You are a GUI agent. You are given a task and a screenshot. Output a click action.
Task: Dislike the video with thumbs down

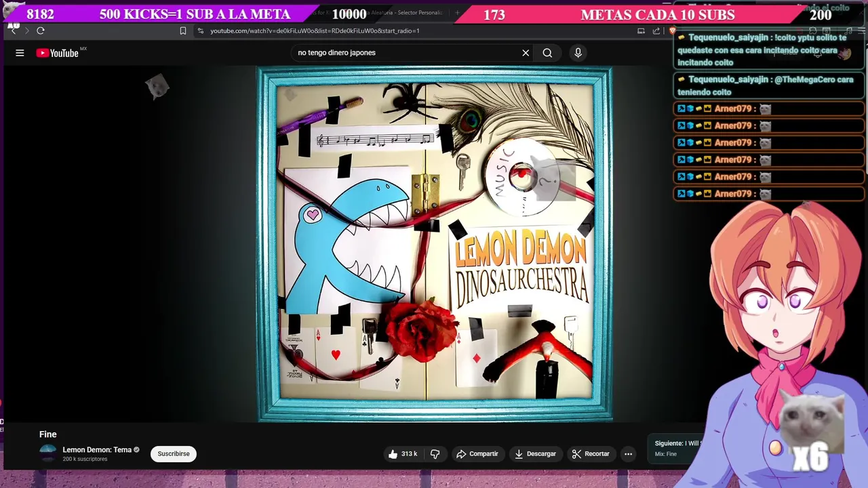coord(435,454)
